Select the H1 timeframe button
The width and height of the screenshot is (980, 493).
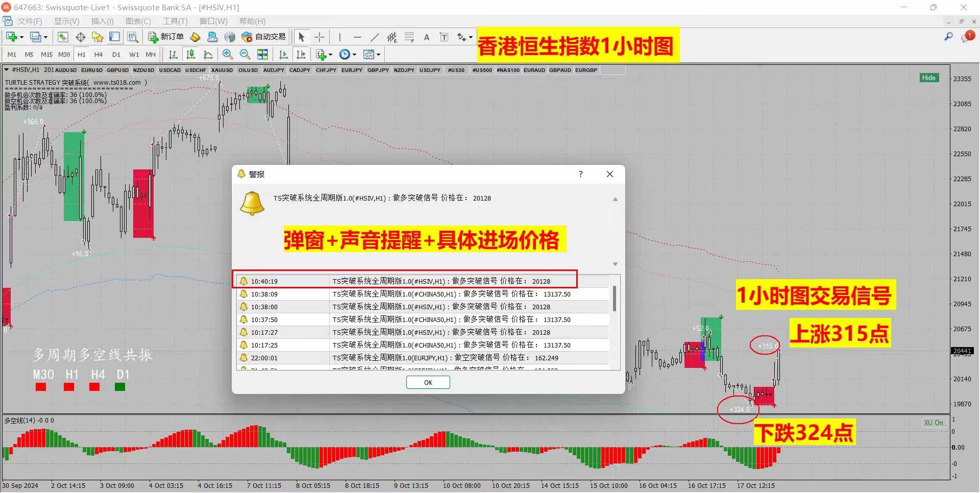(x=81, y=55)
